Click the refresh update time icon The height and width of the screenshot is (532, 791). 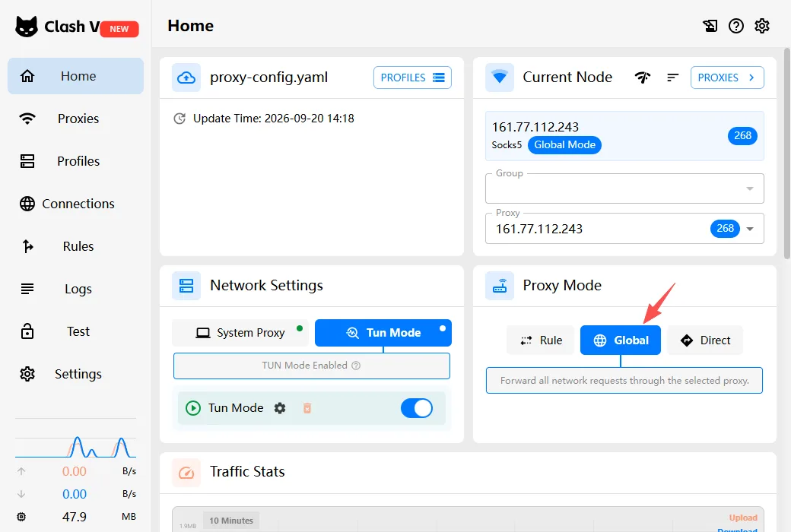[179, 119]
